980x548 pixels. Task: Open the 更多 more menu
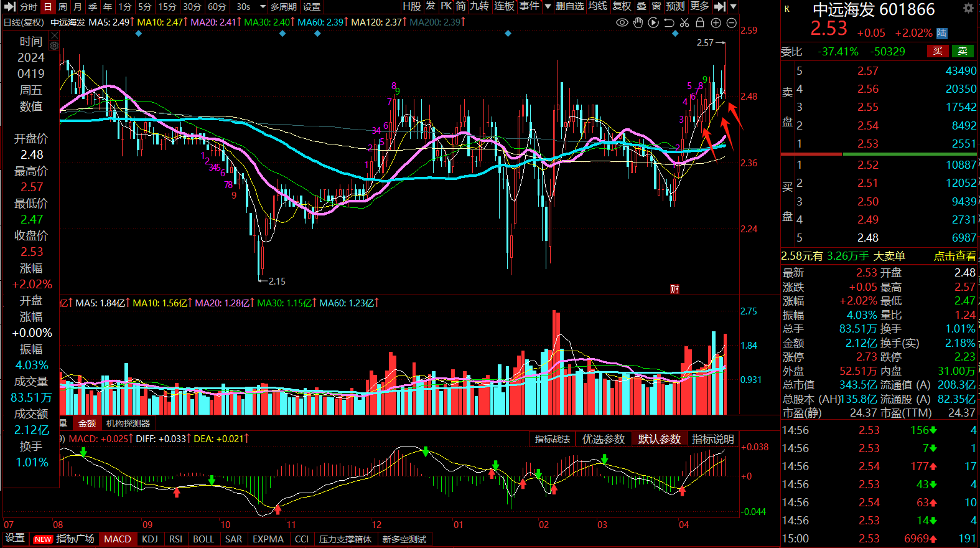tap(699, 6)
